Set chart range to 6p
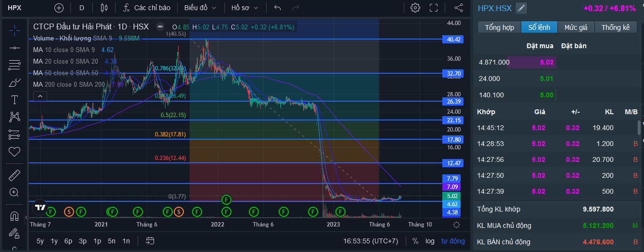This screenshot has height=252, width=644. [68, 240]
